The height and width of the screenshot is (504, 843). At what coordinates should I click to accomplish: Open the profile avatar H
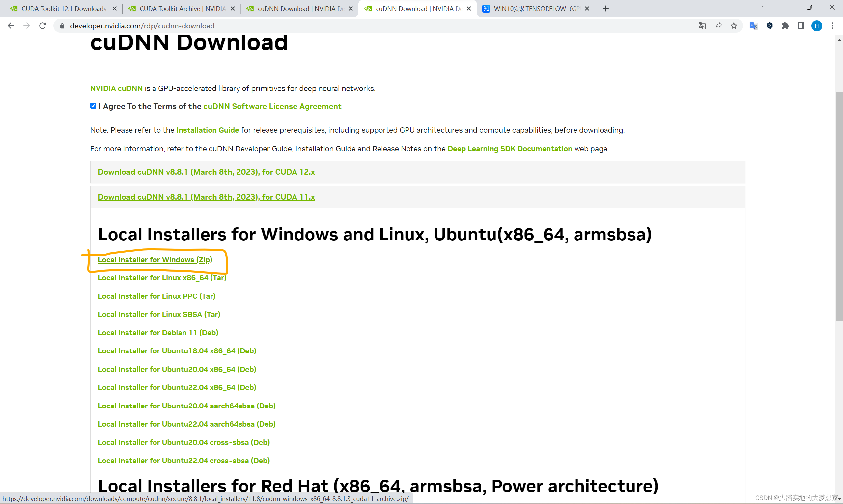817,26
